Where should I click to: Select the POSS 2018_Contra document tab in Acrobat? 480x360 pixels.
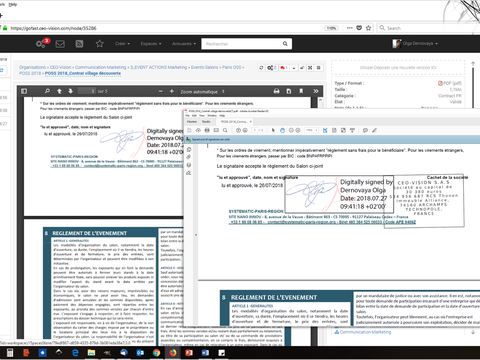pos(235,122)
